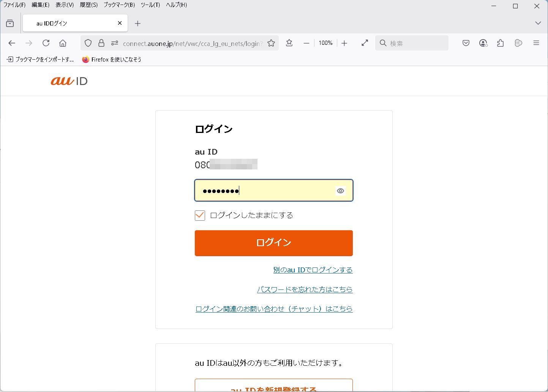The width and height of the screenshot is (548, 392).
Task: Open the 履歴(S) menu
Action: 89,5
